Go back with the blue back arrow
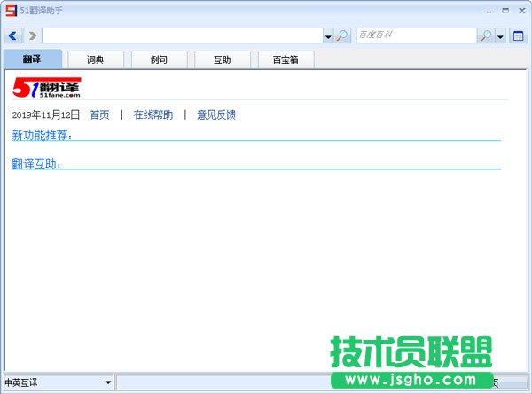The image size is (532, 394). (13, 35)
